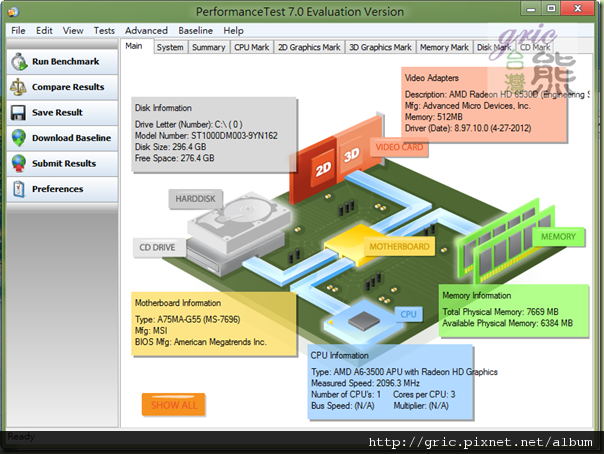Switch to the CPU Mark tab
Screen dimensions: 604x454
pyautogui.click(x=252, y=47)
